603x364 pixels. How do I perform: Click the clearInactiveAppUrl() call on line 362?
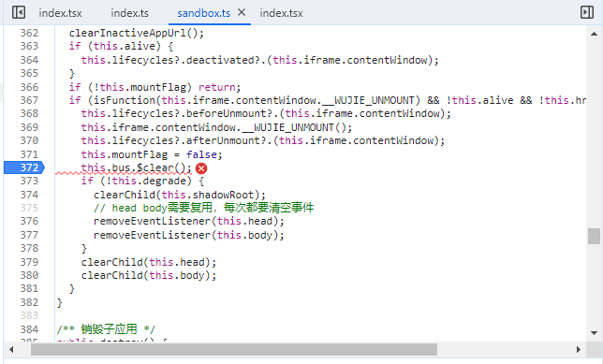click(x=136, y=33)
